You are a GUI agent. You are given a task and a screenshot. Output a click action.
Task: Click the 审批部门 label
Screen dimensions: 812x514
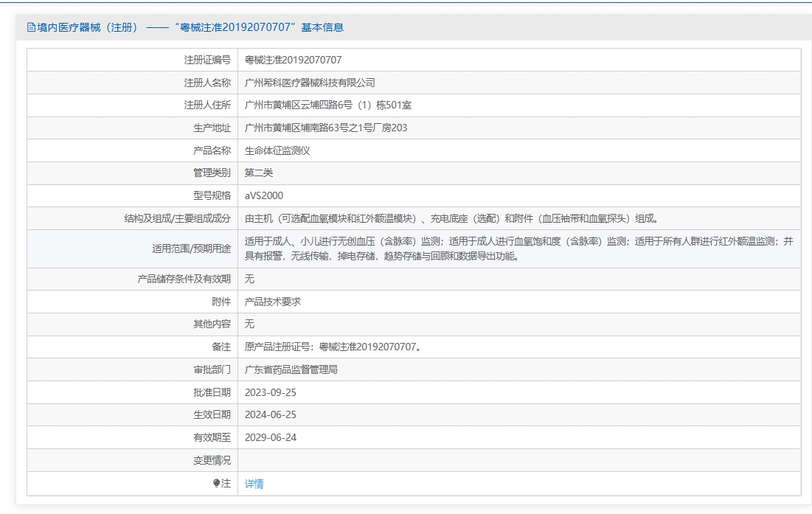point(212,369)
